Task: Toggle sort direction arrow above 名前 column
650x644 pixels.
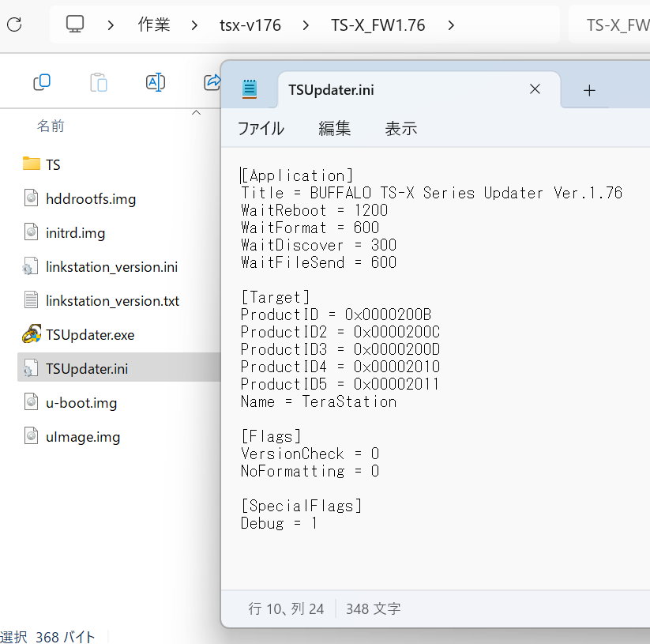Action: [x=197, y=112]
